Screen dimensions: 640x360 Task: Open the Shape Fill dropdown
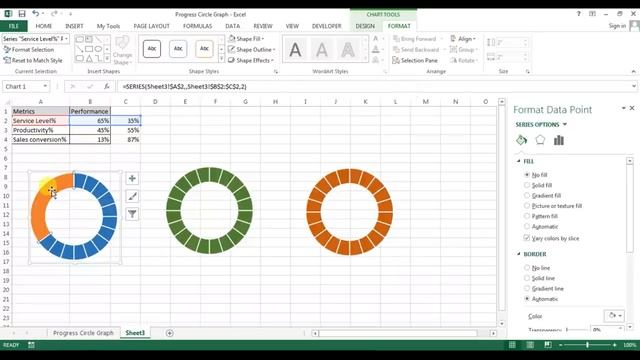pos(246,39)
